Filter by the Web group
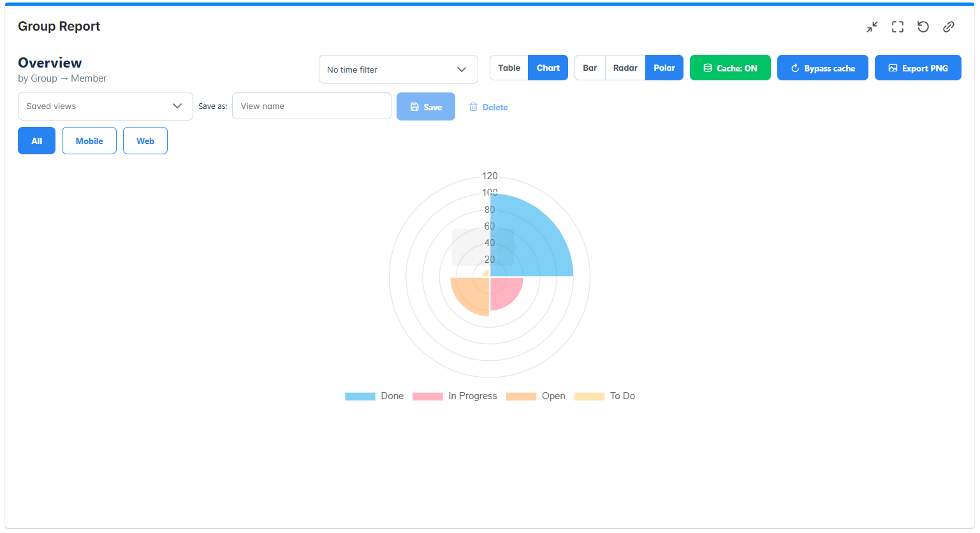 coord(145,140)
